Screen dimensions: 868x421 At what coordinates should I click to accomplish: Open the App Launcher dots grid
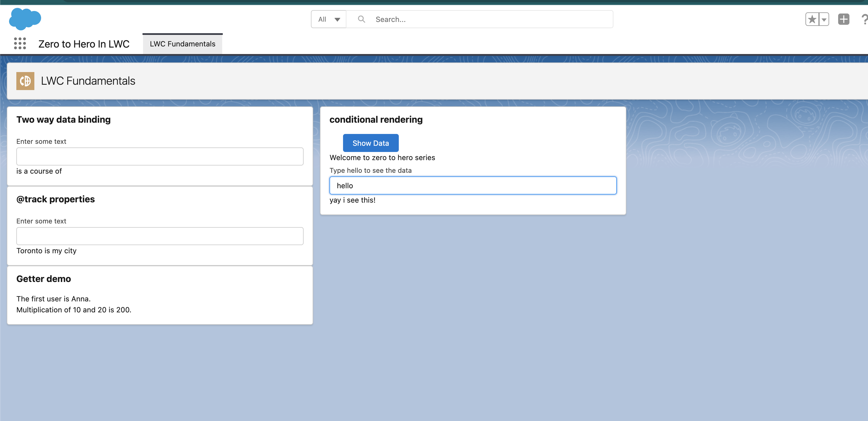(20, 43)
